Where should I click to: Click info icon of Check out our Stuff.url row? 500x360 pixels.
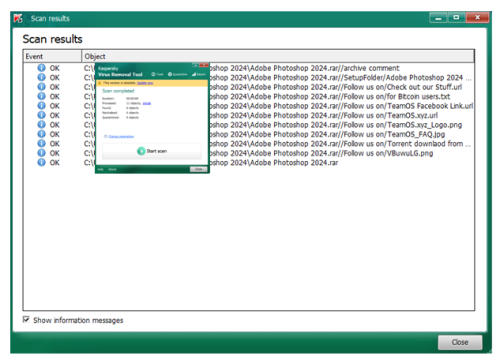click(41, 87)
